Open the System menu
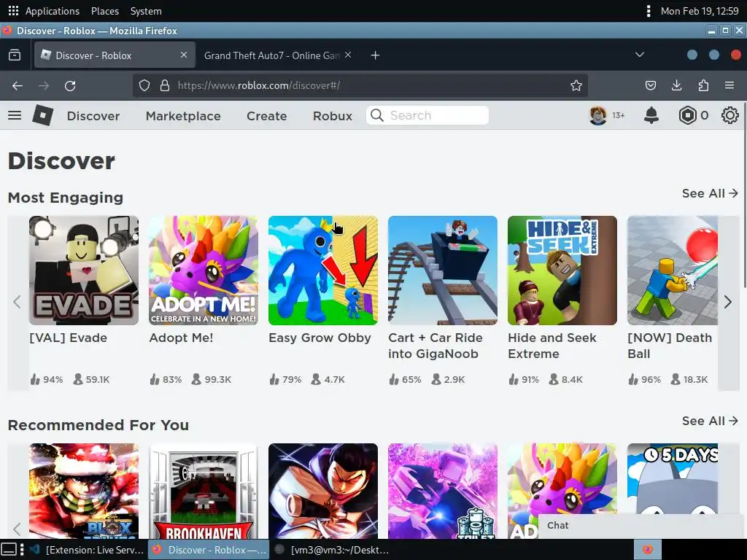 coord(146,11)
